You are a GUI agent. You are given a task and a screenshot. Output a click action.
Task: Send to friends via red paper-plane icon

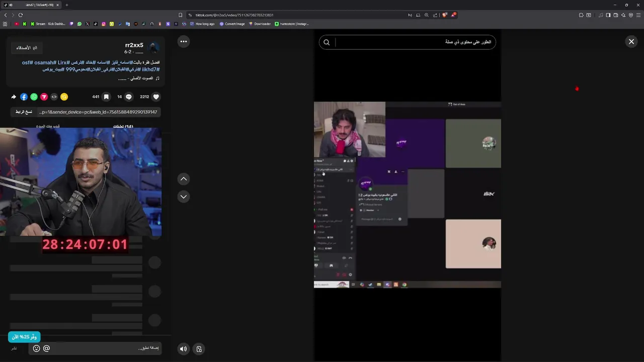coord(44,97)
